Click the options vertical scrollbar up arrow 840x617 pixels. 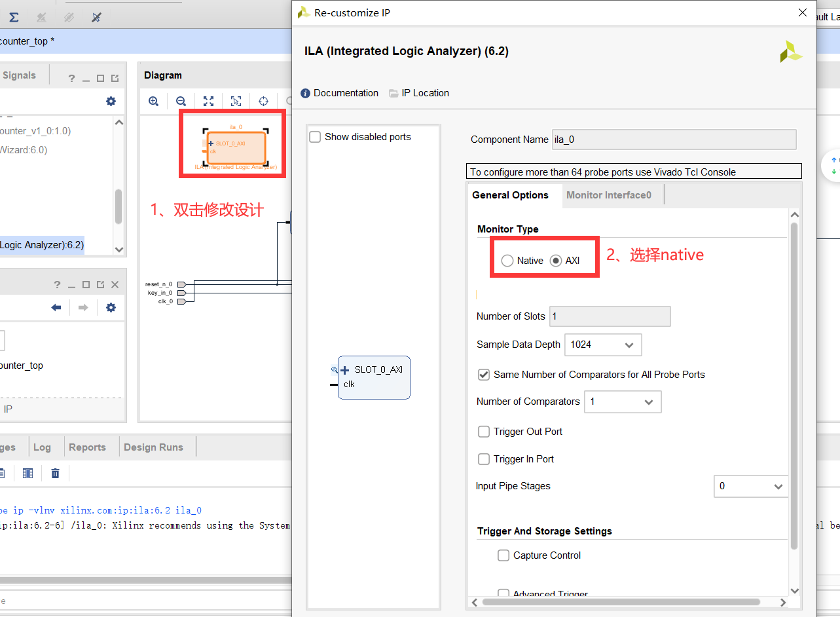click(794, 215)
